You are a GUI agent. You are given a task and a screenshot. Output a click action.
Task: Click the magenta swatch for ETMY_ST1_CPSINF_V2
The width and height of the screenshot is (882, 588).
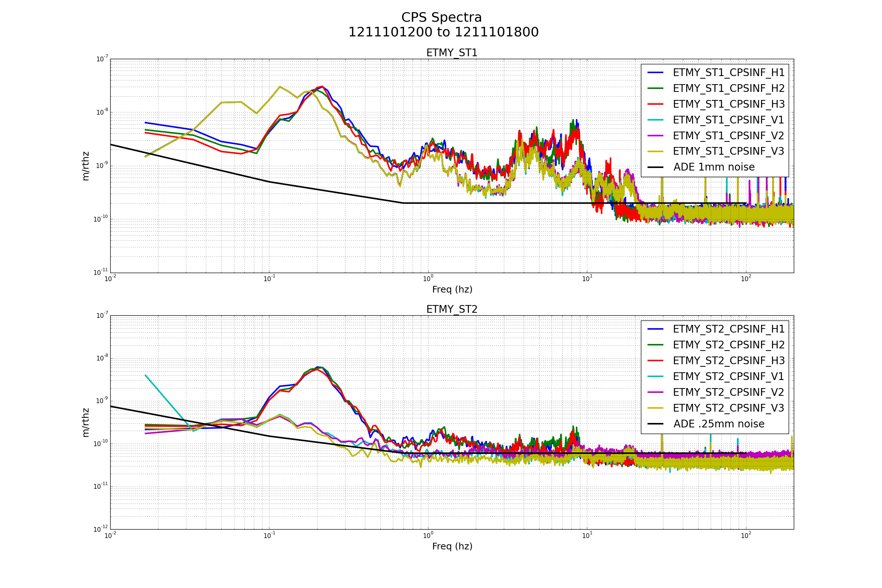coord(655,136)
